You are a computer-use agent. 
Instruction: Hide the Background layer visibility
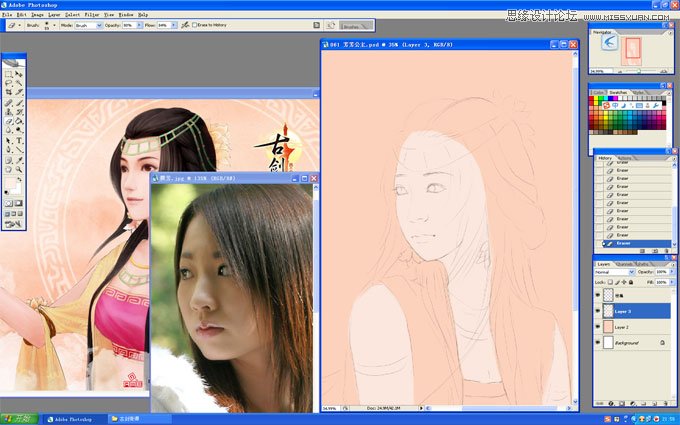598,342
